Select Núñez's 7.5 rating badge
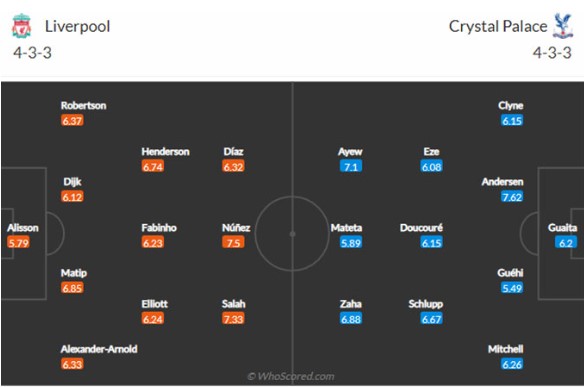This screenshot has height=387, width=584. 233,243
